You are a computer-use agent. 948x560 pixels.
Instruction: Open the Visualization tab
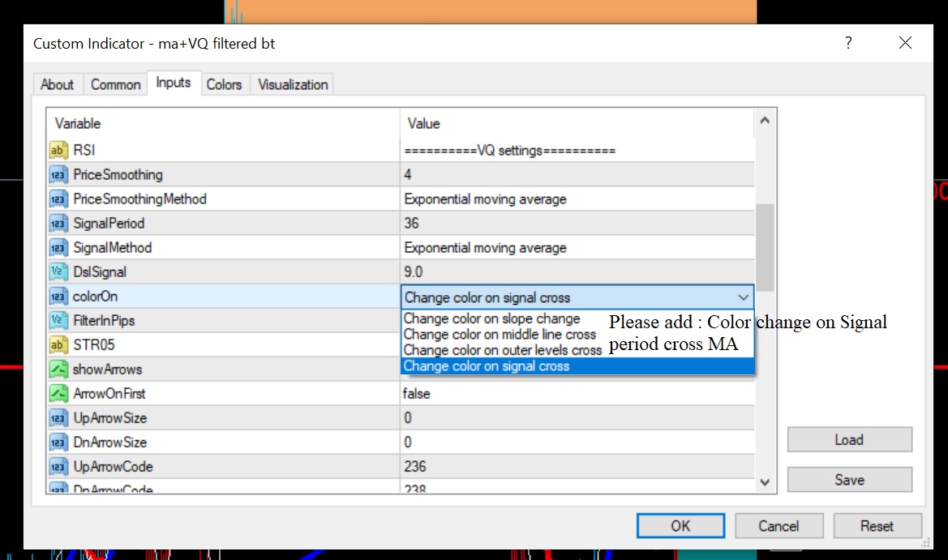293,84
